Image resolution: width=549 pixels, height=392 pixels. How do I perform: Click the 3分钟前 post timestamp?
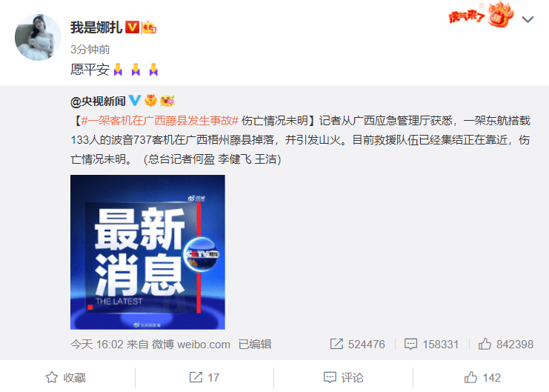pyautogui.click(x=90, y=50)
